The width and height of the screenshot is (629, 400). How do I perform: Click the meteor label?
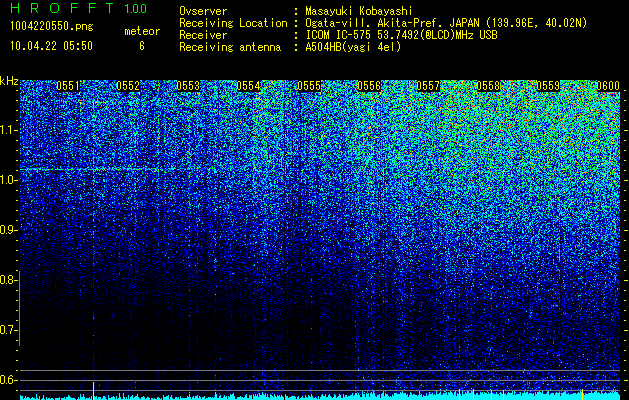click(142, 31)
